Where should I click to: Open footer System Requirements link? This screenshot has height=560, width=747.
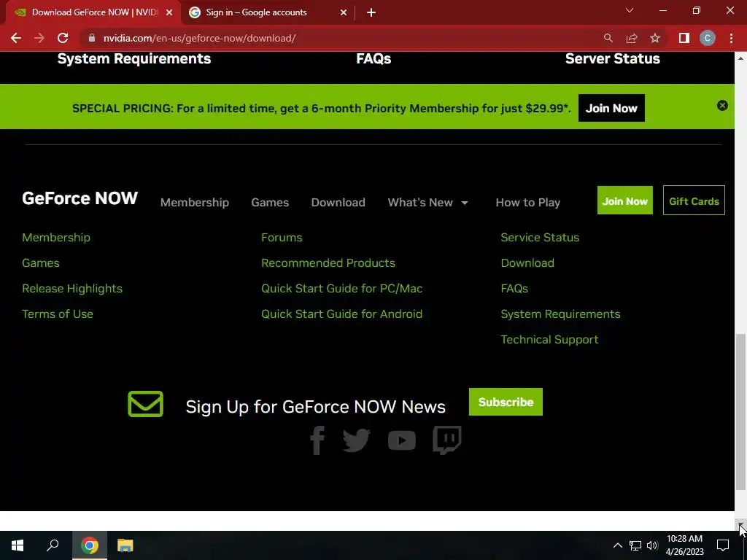point(560,314)
